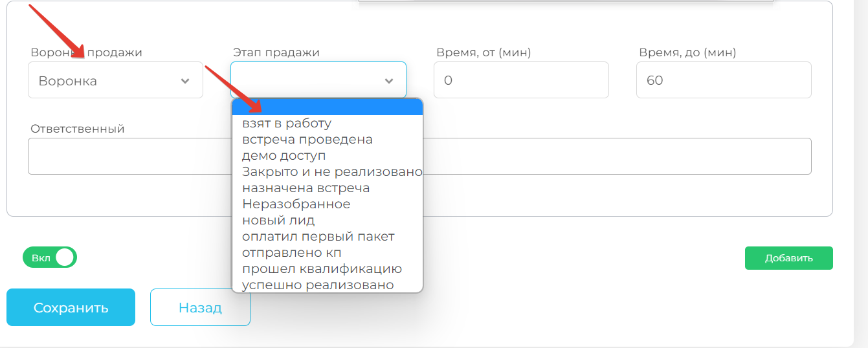The image size is (868, 348).
Task: Toggle the Вкл switch off
Action: [50, 257]
